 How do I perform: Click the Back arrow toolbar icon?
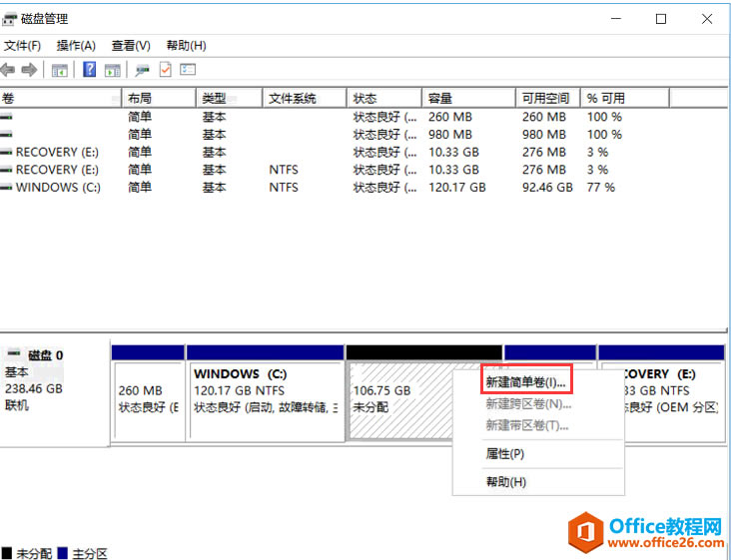pos(8,70)
